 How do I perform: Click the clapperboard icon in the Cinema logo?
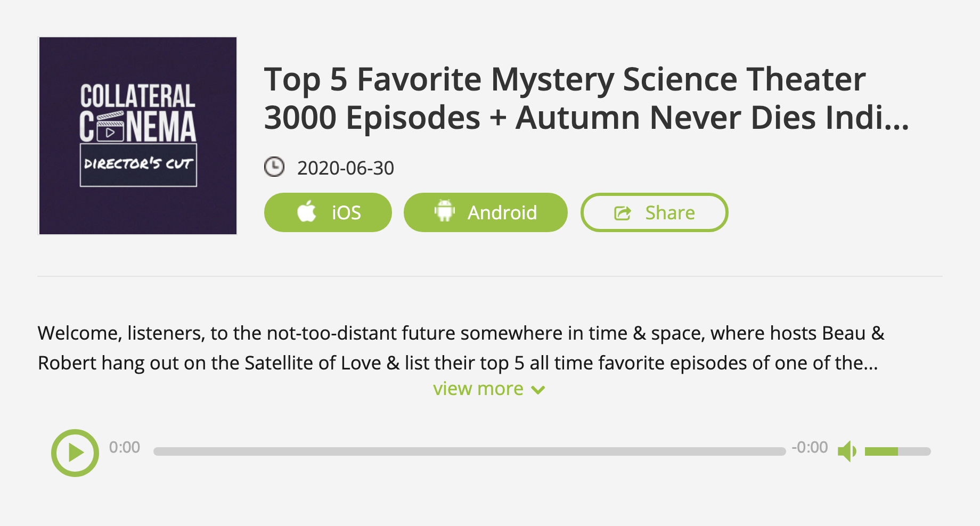(110, 127)
